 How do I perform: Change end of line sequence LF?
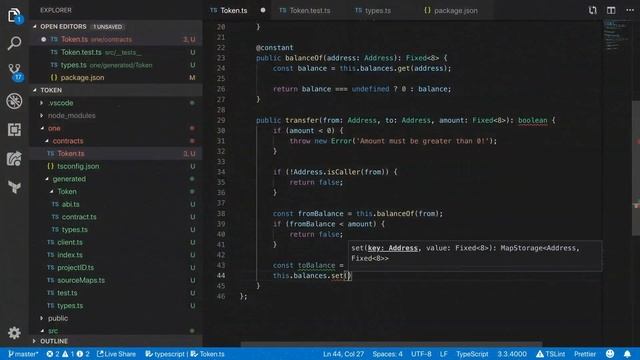(443, 354)
